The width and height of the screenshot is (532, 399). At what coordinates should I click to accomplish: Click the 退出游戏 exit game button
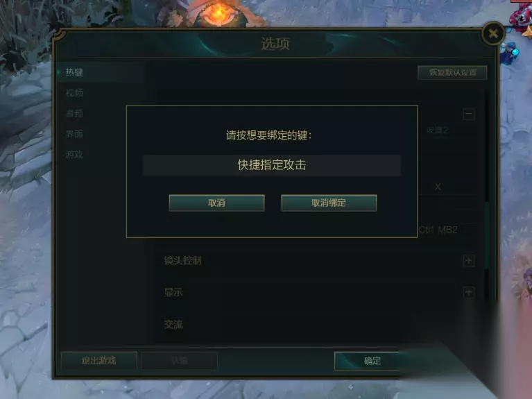[x=98, y=360]
